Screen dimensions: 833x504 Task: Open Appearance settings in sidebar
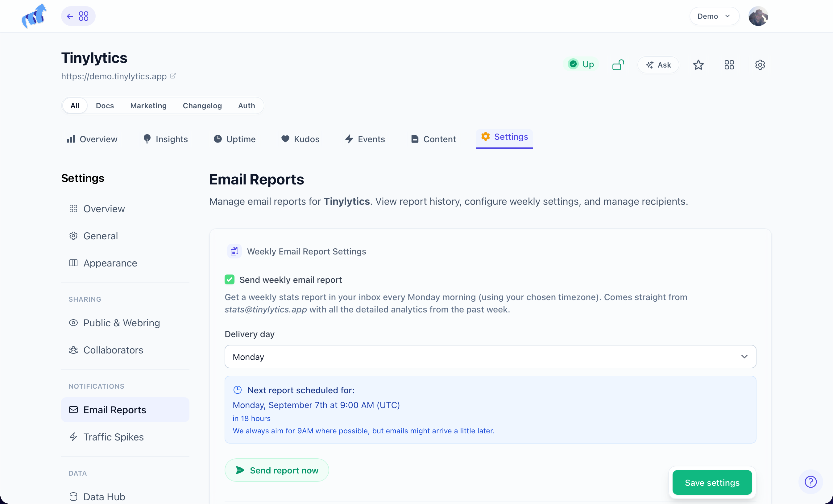(x=125, y=263)
